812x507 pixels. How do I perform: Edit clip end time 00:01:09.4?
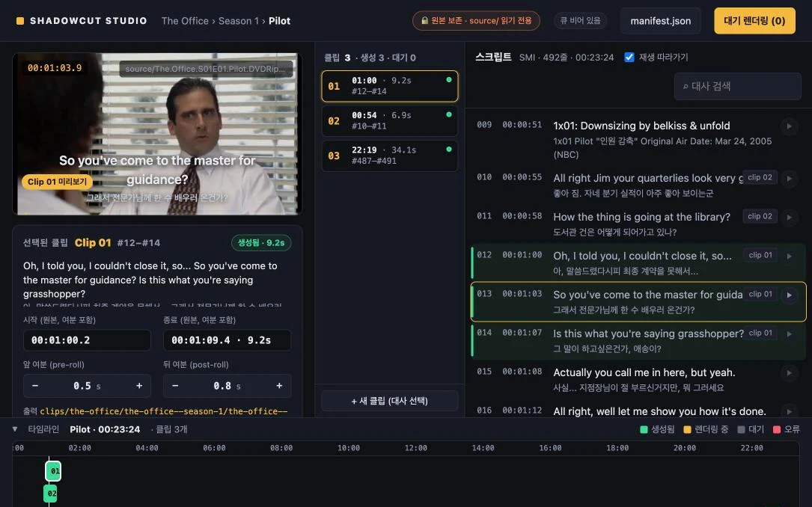point(227,340)
